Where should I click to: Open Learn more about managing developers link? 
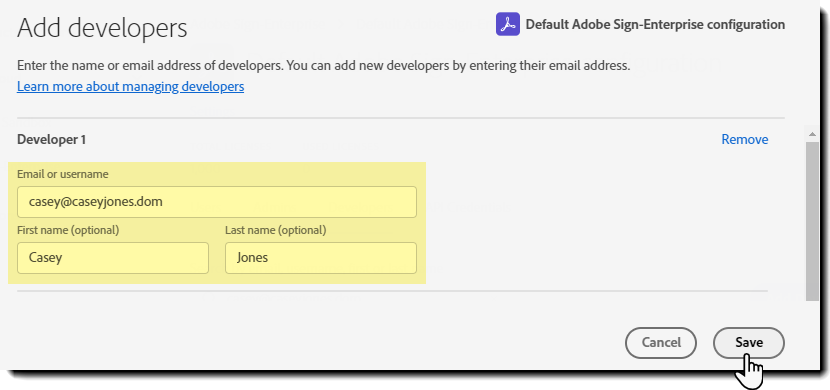(130, 86)
